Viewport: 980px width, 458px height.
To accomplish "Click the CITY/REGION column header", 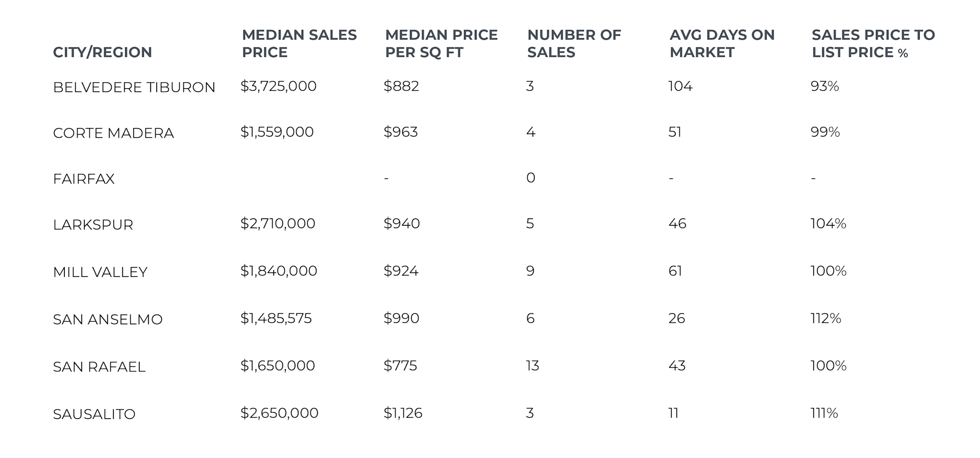I will (102, 52).
